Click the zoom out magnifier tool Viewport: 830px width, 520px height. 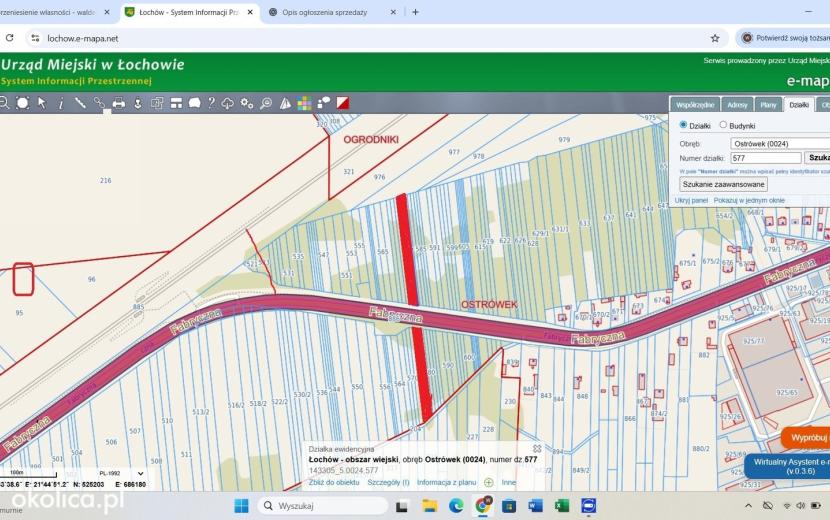click(x=4, y=103)
